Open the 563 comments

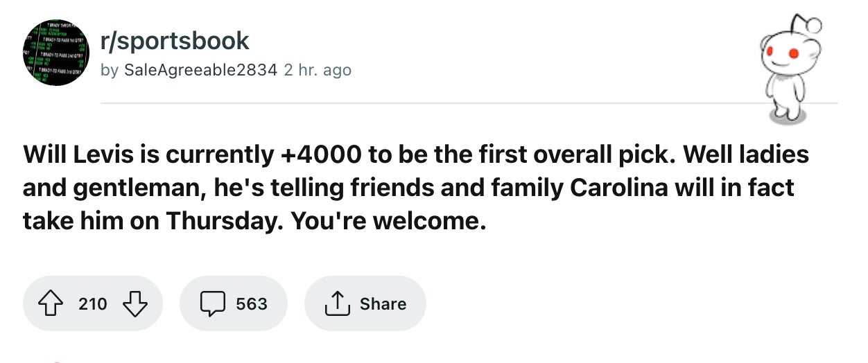[x=251, y=303]
